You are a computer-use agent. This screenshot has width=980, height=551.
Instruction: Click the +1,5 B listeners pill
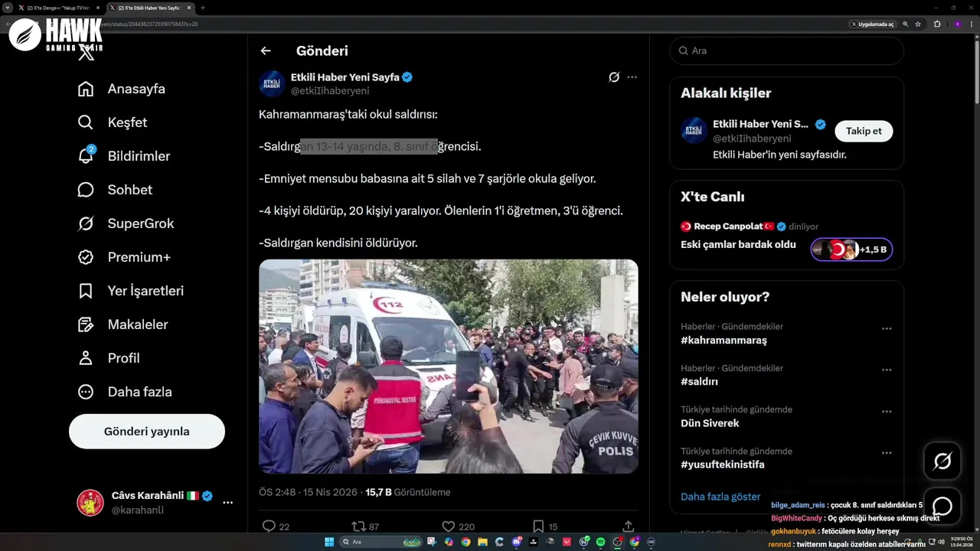point(851,249)
